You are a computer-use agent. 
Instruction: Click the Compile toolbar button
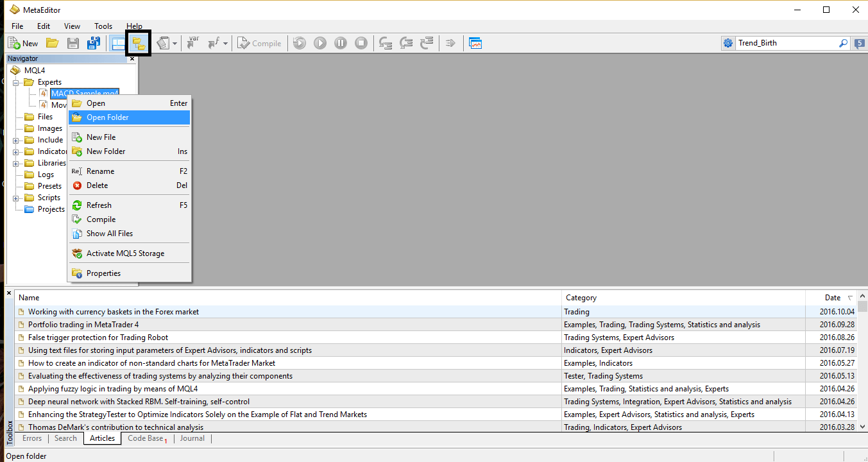pos(259,43)
